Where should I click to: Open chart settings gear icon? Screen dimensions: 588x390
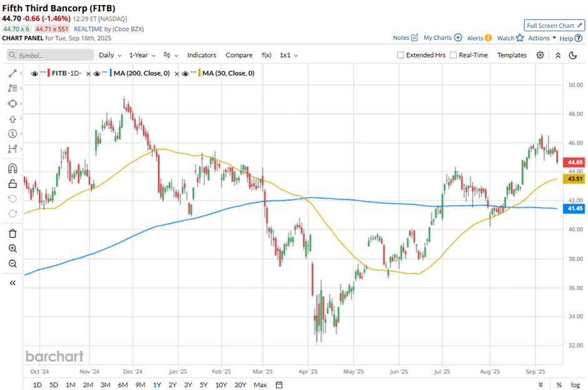(x=540, y=55)
